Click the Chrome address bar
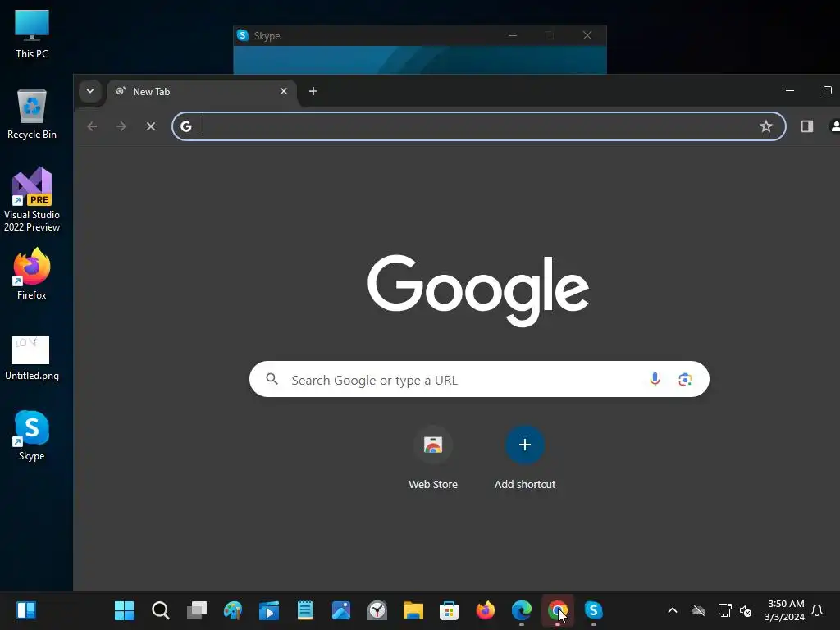This screenshot has height=630, width=840. tap(479, 126)
